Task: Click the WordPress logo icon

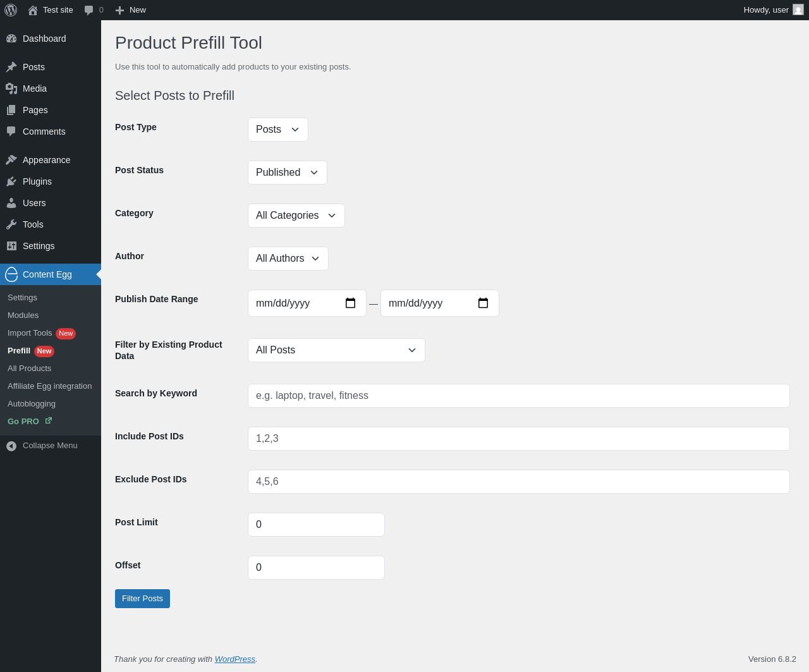Action: 11,10
